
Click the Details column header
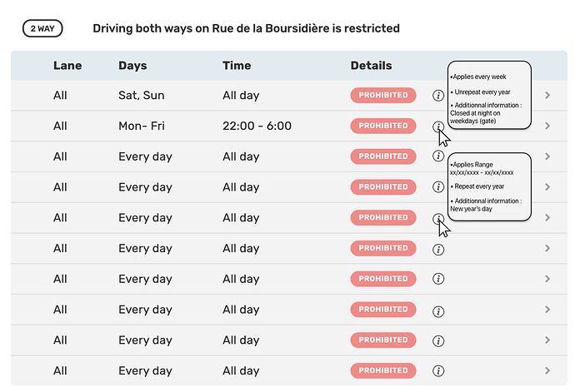[371, 66]
